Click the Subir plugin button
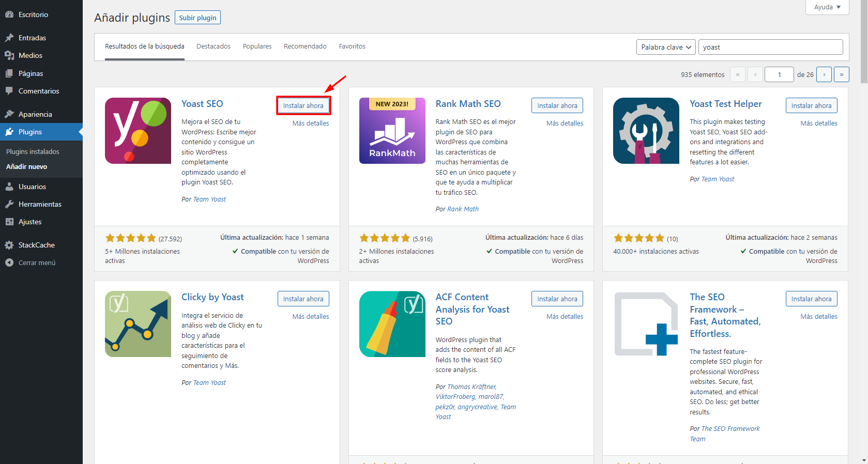The width and height of the screenshot is (868, 464). click(x=197, y=18)
